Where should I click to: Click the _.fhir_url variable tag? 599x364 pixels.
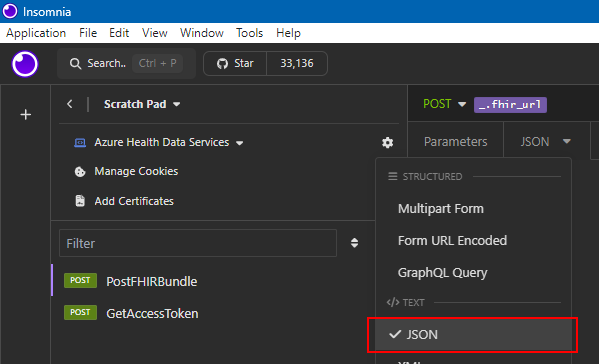click(510, 105)
